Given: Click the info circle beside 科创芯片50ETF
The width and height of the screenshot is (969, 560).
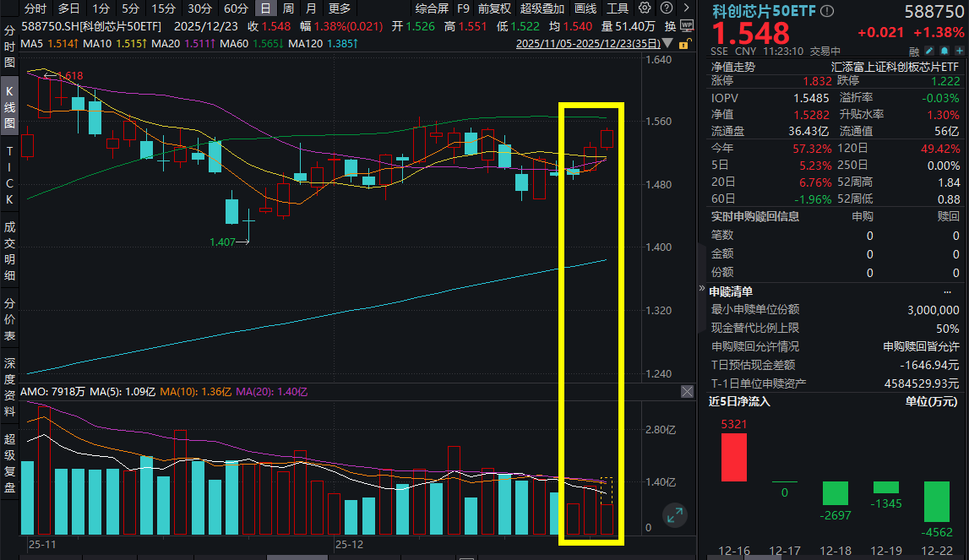Looking at the screenshot, I should [826, 11].
